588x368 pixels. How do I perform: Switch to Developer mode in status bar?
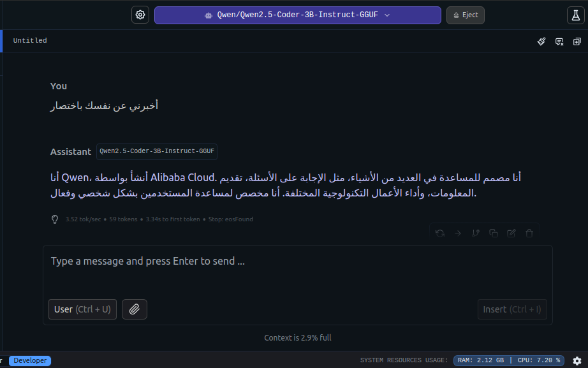30,361
